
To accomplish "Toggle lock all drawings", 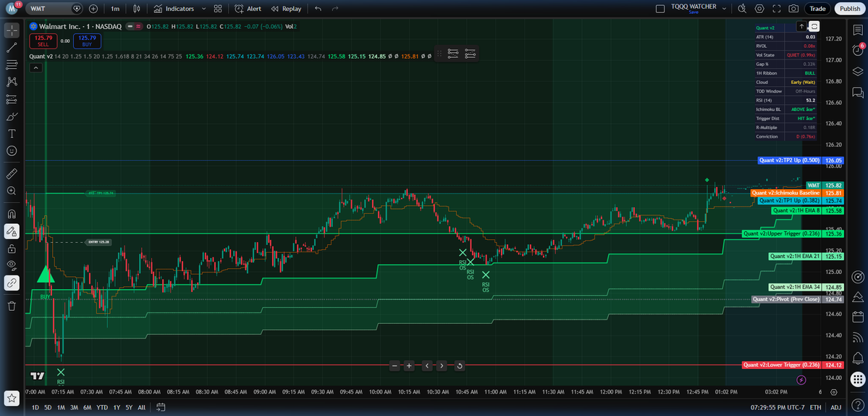I will pos(12,249).
